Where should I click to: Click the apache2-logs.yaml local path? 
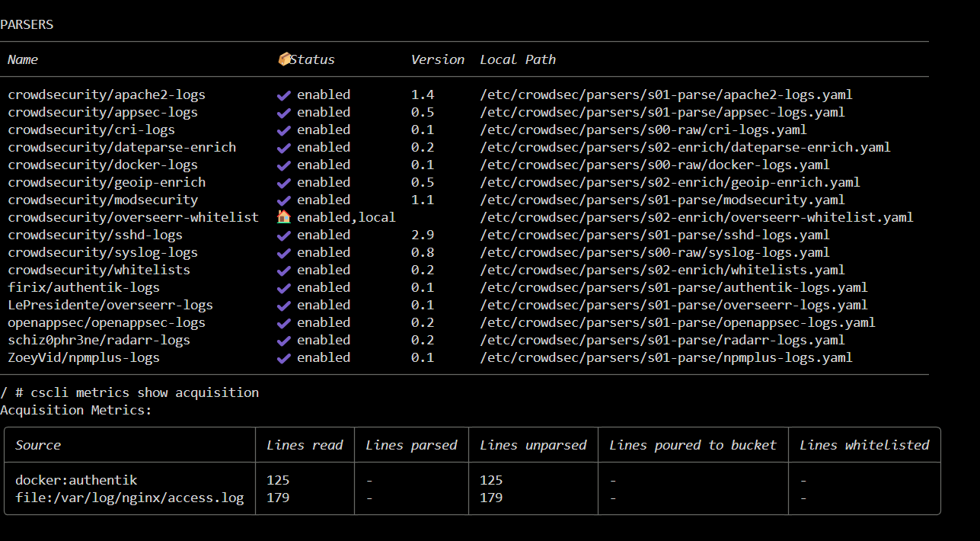pyautogui.click(x=666, y=95)
